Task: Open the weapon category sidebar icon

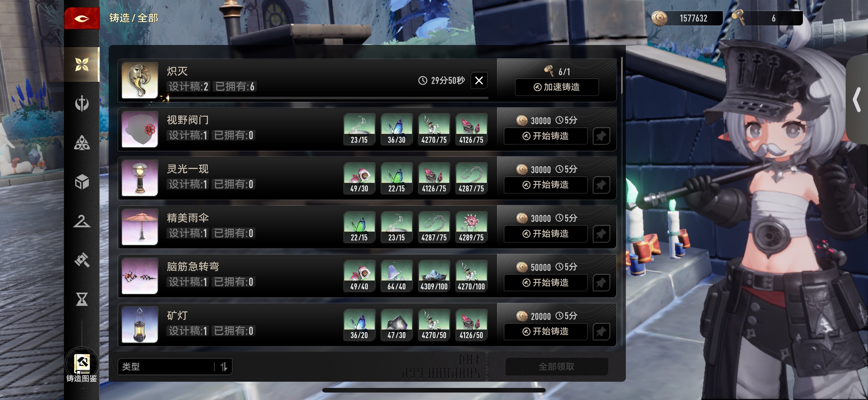Action: [82, 103]
